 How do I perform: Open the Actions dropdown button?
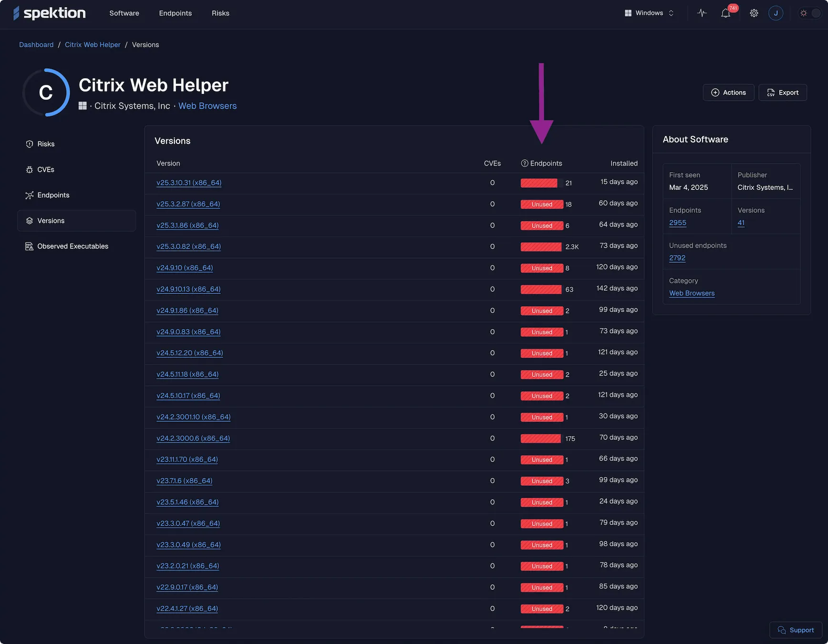tap(728, 92)
